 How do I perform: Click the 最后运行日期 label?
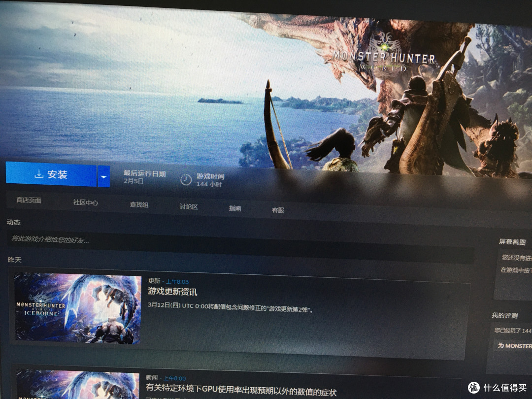144,173
